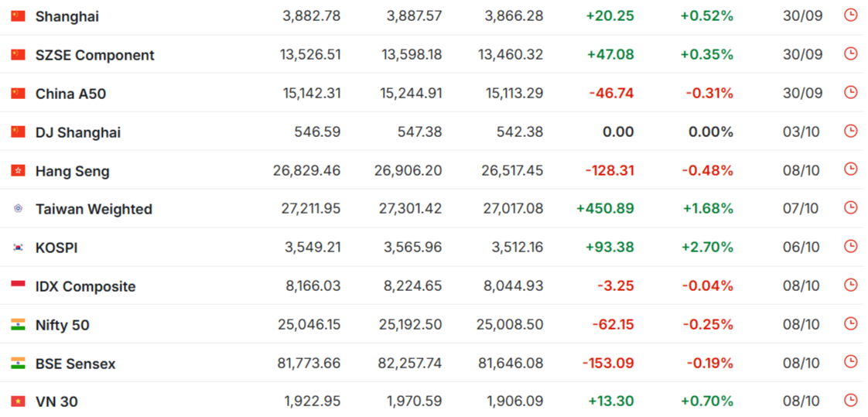Click the South Korea flag icon
Viewport: 868px width, 417px height.
click(18, 248)
